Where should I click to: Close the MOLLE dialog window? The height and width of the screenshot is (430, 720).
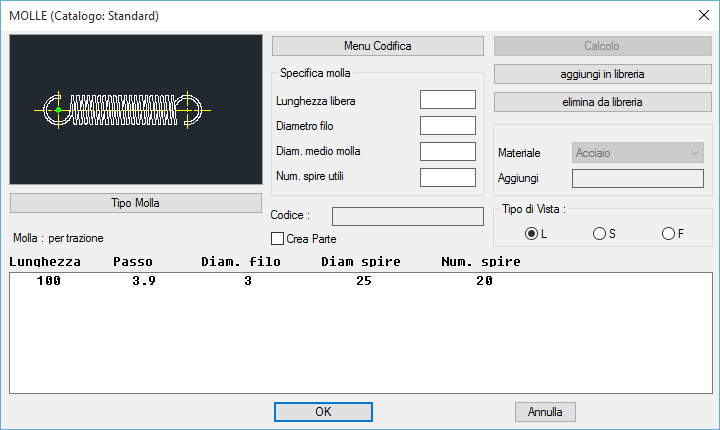(703, 15)
